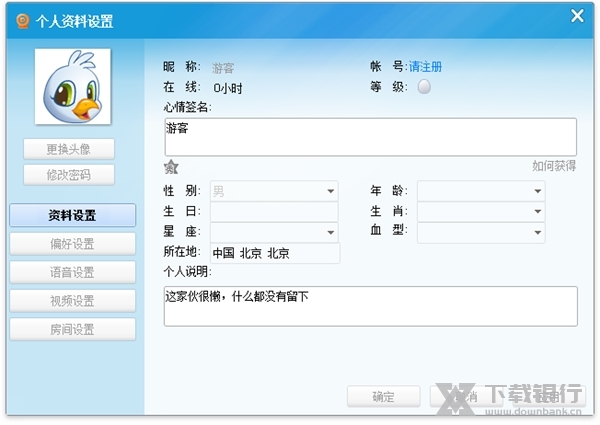The width and height of the screenshot is (600, 425).
Task: Click the bird avatar picture
Action: (73, 86)
